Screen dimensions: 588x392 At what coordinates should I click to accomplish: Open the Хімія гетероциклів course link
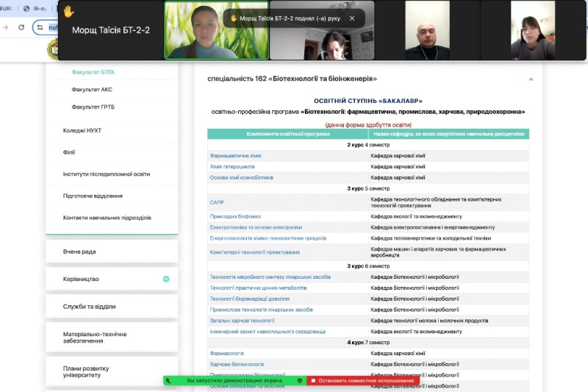pyautogui.click(x=232, y=166)
